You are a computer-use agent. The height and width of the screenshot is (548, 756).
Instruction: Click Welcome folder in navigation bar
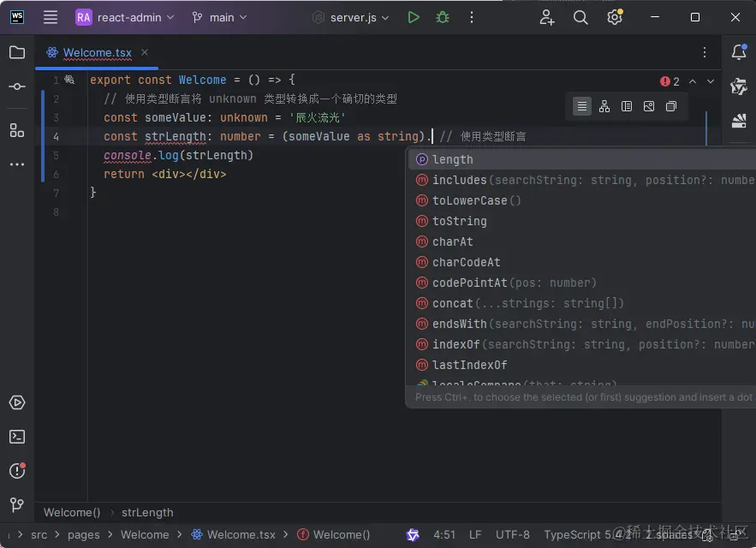145,534
